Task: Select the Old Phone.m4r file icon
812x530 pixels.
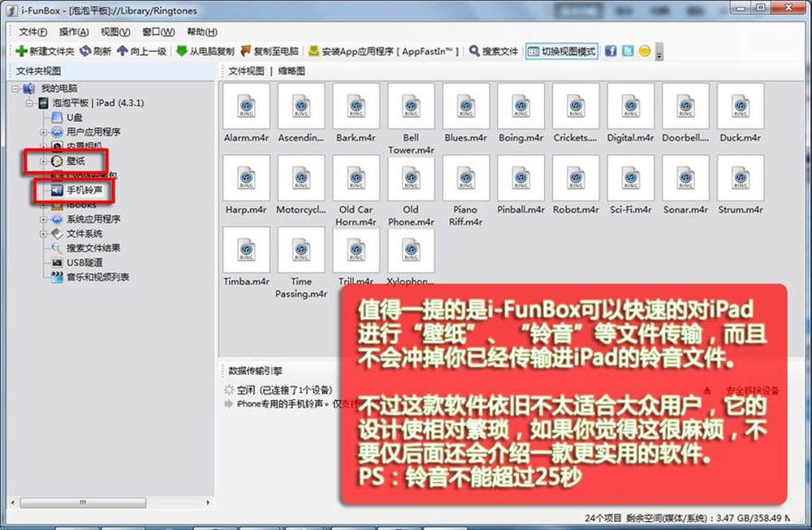Action: 411,178
